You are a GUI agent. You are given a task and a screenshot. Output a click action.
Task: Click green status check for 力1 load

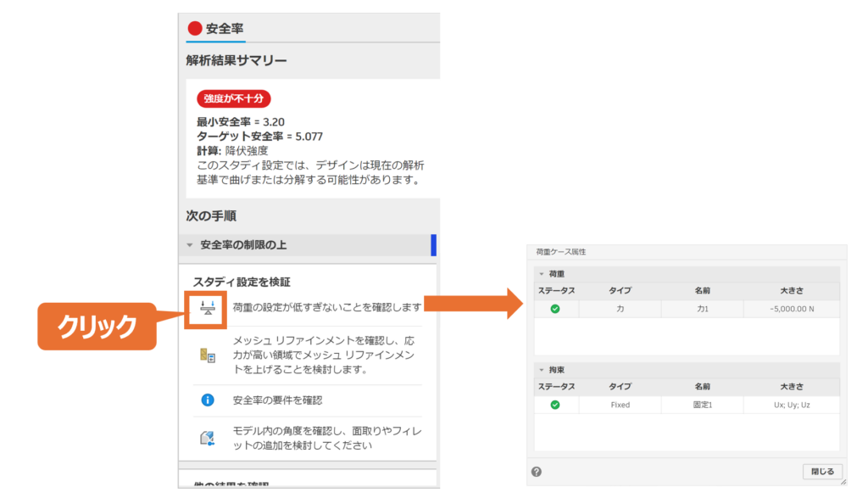555,309
